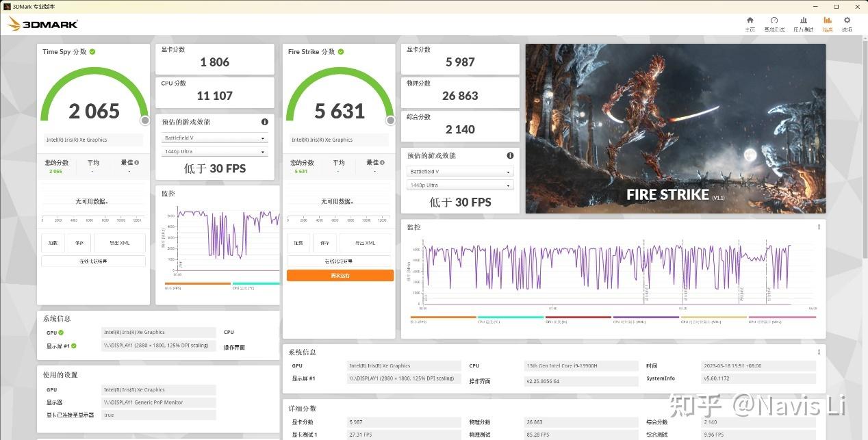Click 在线比较结果 button under Time Spy

pyautogui.click(x=93, y=261)
